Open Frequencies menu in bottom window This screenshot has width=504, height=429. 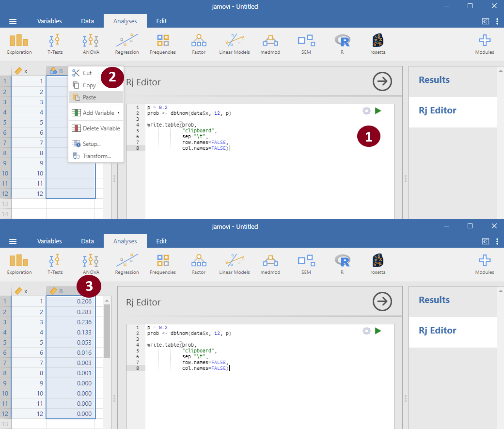(163, 264)
